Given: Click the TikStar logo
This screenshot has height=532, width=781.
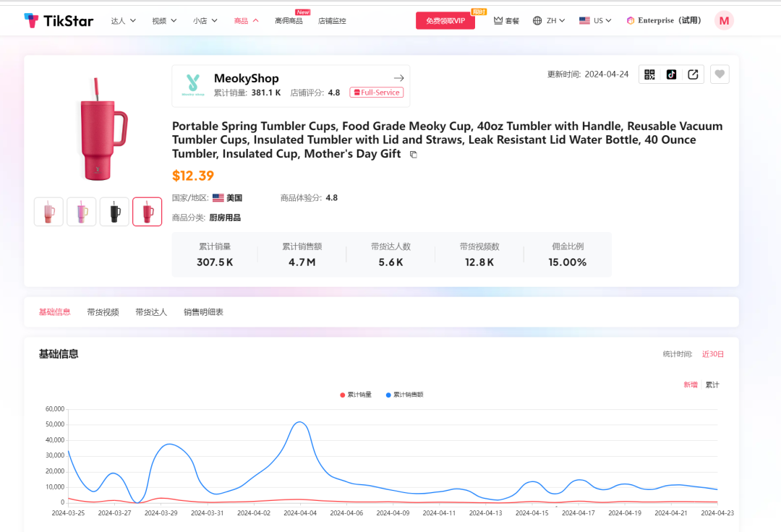Looking at the screenshot, I should coord(59,20).
